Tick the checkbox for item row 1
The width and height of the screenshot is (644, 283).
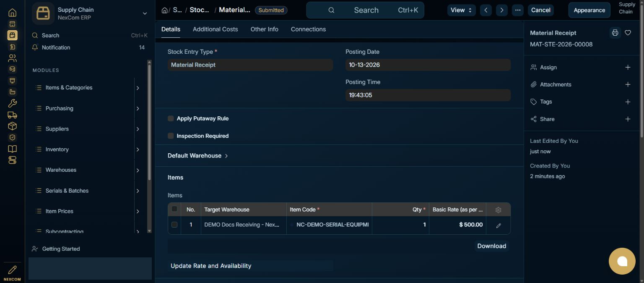[174, 225]
